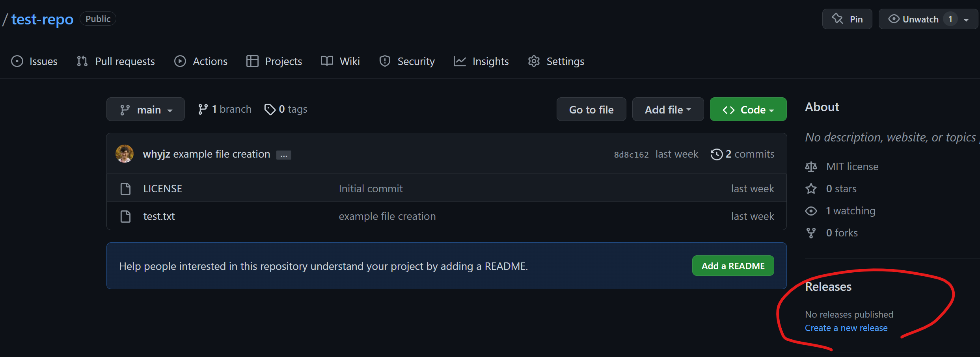Pin the test-repo repository
This screenshot has width=980, height=357.
tap(847, 19)
